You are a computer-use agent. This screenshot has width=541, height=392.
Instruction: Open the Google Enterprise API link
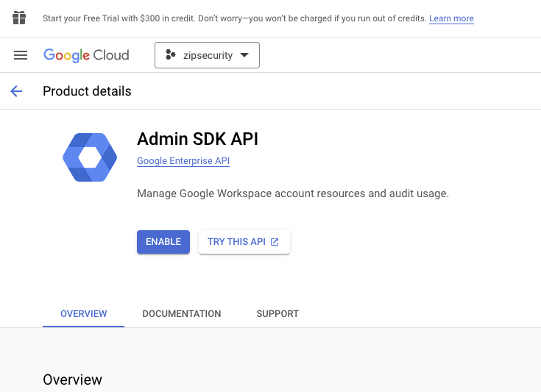(x=183, y=161)
